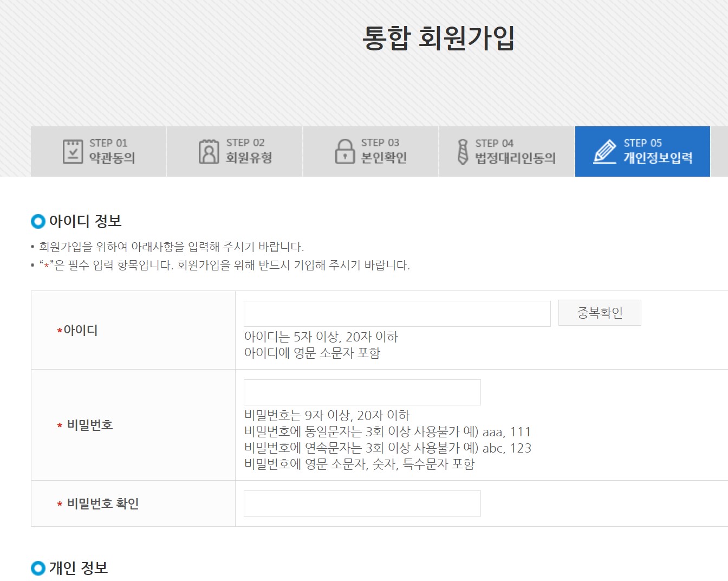
Task: Open the STEP 03 본인확인 tab
Action: tap(370, 151)
